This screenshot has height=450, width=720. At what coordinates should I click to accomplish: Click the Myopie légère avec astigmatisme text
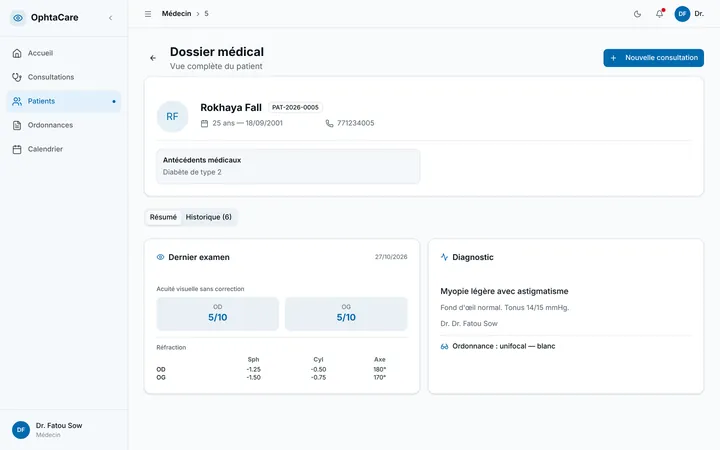point(504,291)
